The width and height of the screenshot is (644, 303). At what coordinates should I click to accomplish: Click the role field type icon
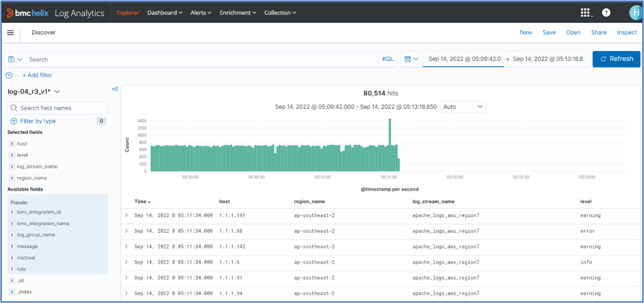point(12,269)
